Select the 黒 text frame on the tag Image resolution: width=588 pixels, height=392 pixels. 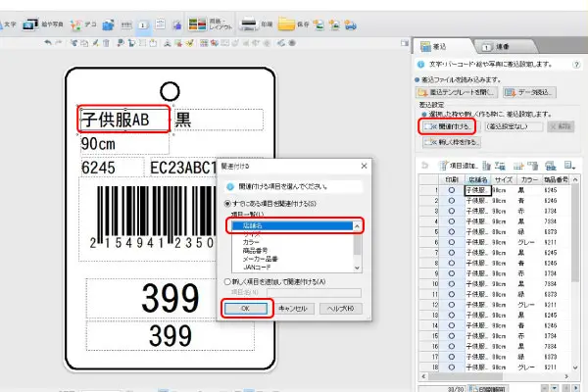click(219, 120)
